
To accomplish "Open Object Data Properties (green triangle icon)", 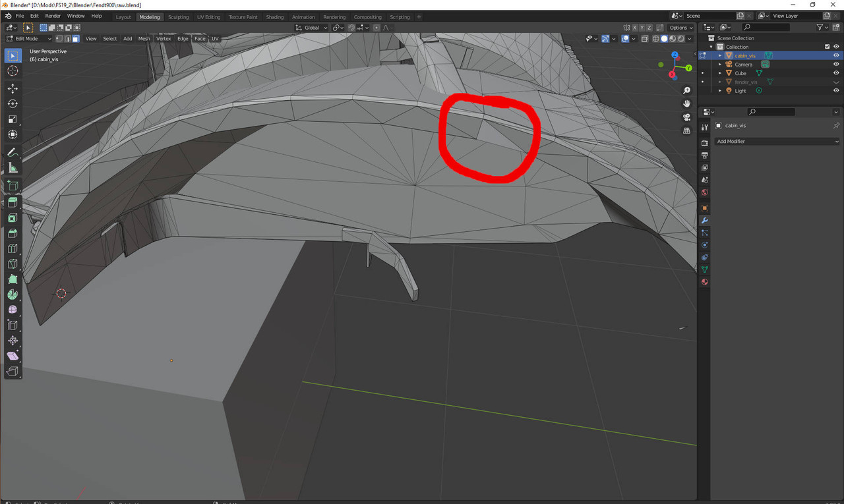I will click(x=704, y=269).
